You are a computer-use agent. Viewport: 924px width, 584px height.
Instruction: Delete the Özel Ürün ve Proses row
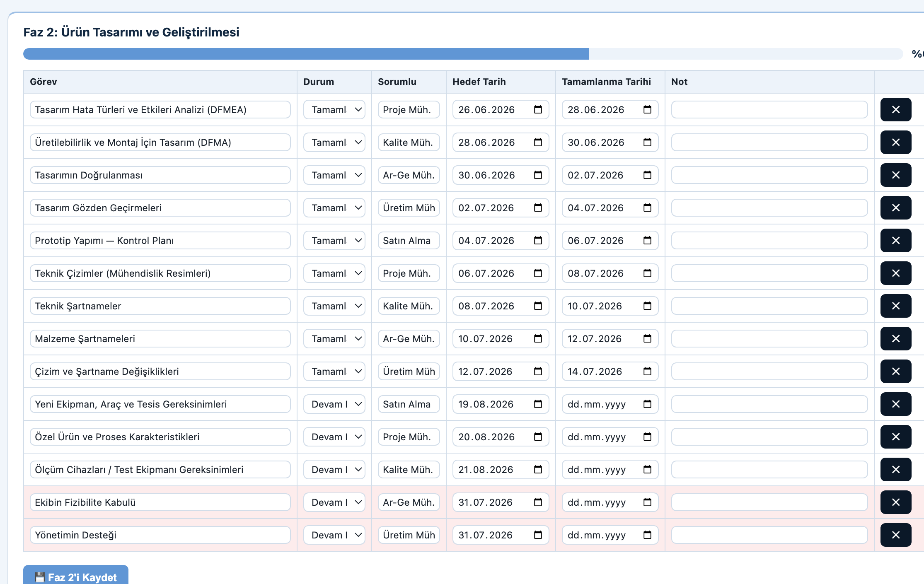(x=896, y=437)
